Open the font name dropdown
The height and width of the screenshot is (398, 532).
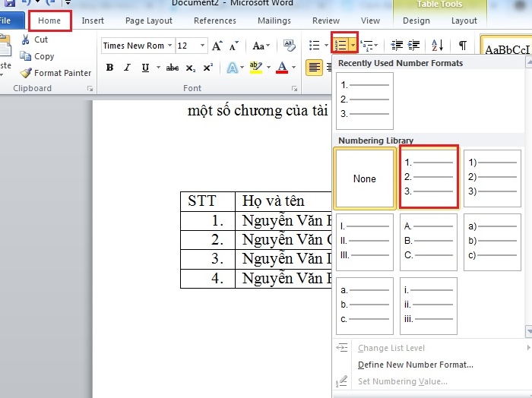pyautogui.click(x=169, y=46)
